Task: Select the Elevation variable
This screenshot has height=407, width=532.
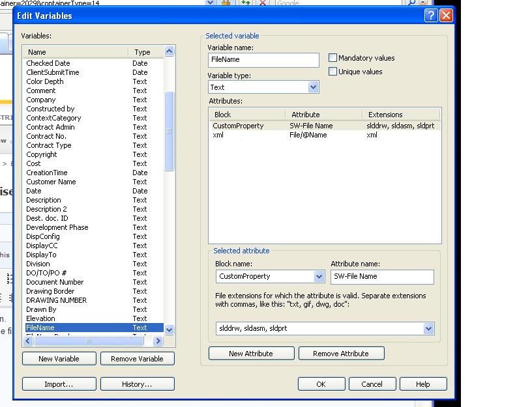Action: tap(94, 319)
